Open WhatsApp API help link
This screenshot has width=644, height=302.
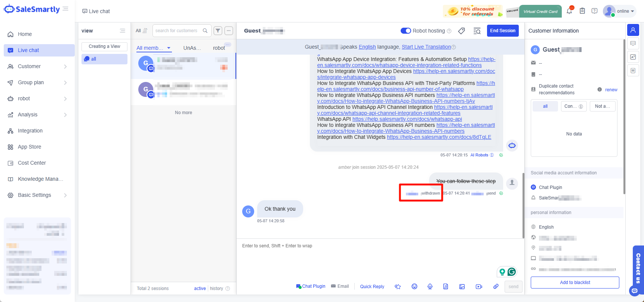point(407,119)
